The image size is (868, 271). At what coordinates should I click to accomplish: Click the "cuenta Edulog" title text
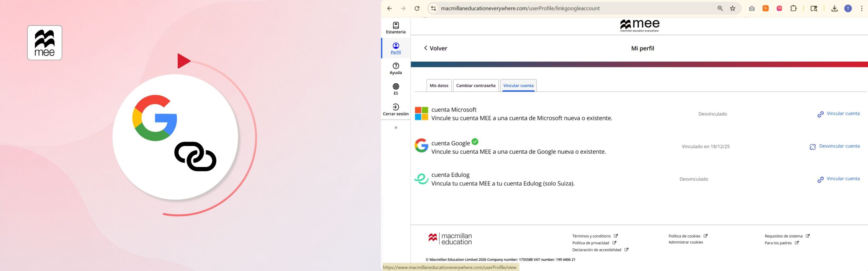click(x=450, y=175)
